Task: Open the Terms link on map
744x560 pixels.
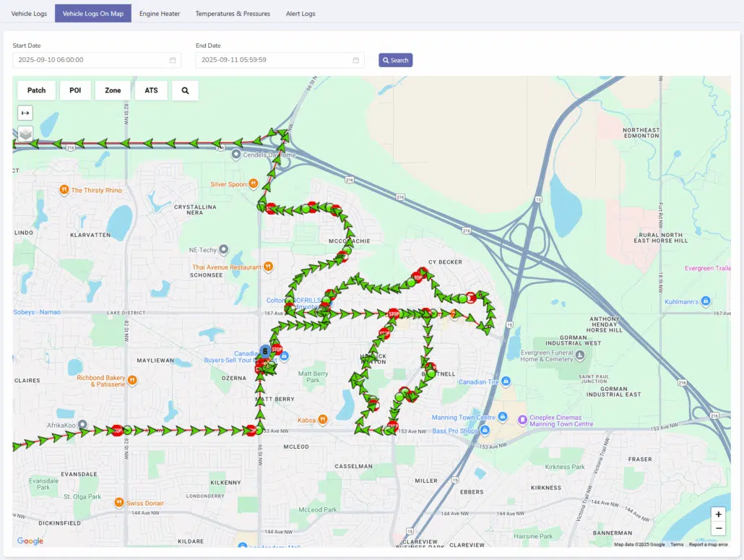Action: 676,544
